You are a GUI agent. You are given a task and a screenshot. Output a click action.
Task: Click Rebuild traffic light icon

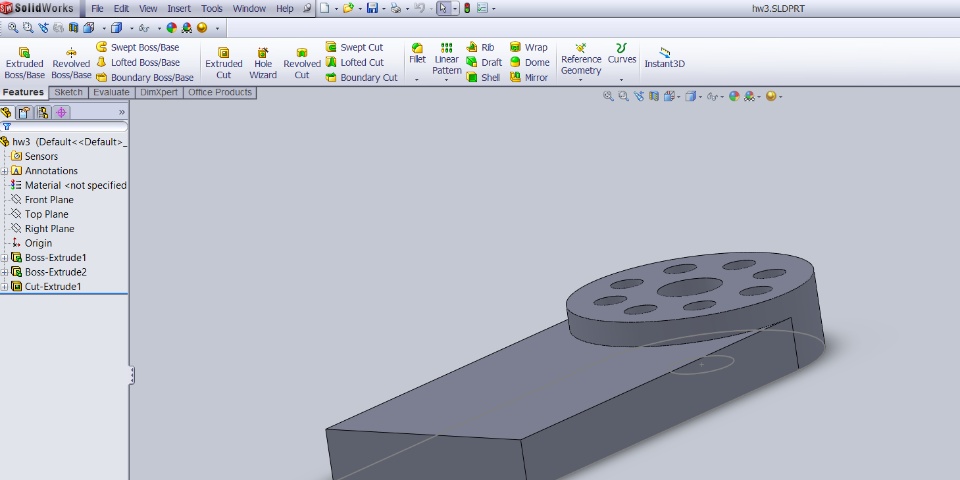(x=467, y=9)
